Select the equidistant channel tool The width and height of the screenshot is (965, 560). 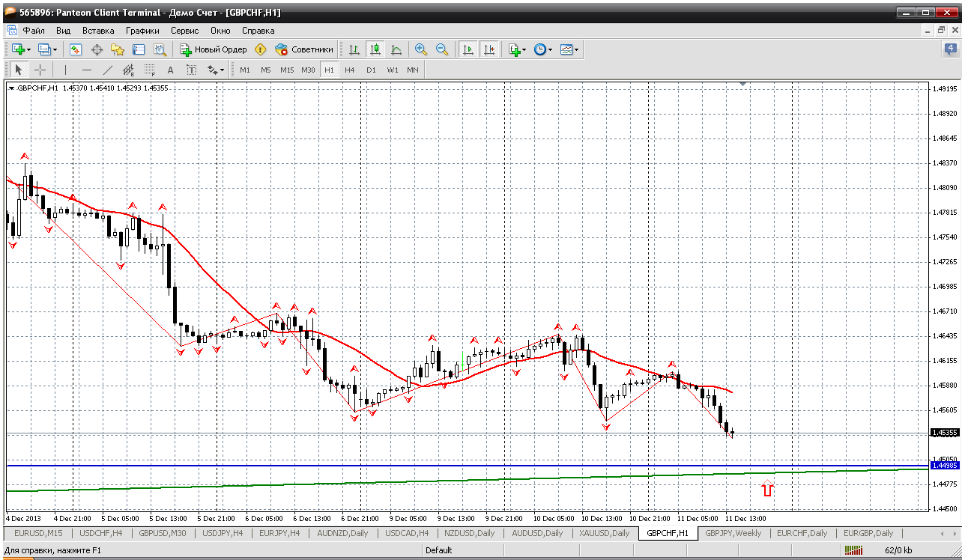pyautogui.click(x=129, y=70)
